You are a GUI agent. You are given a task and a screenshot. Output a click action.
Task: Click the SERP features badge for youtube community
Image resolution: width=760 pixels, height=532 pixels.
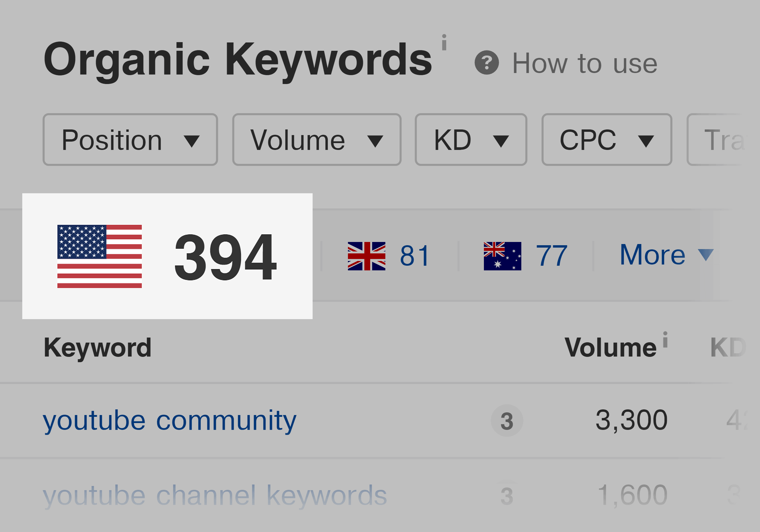pos(507,421)
